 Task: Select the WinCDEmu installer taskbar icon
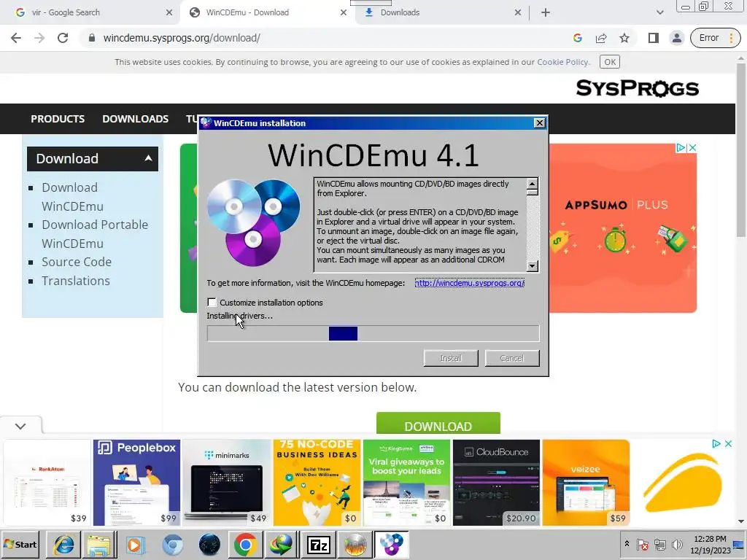click(392, 544)
